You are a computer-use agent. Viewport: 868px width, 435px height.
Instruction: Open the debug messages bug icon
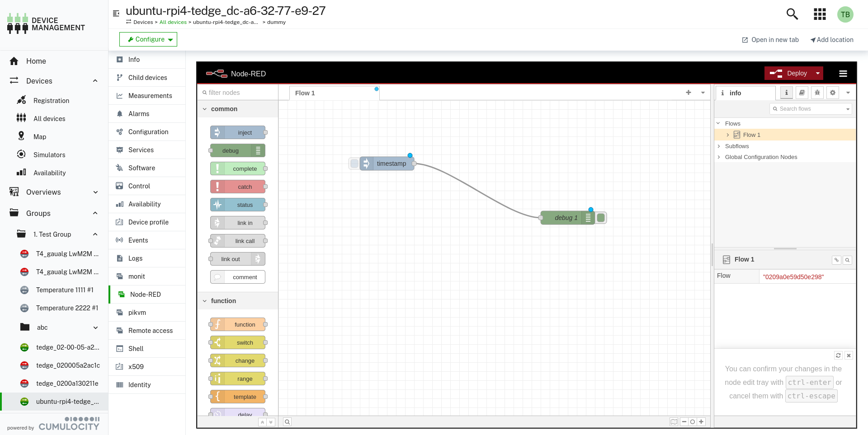[x=817, y=93]
